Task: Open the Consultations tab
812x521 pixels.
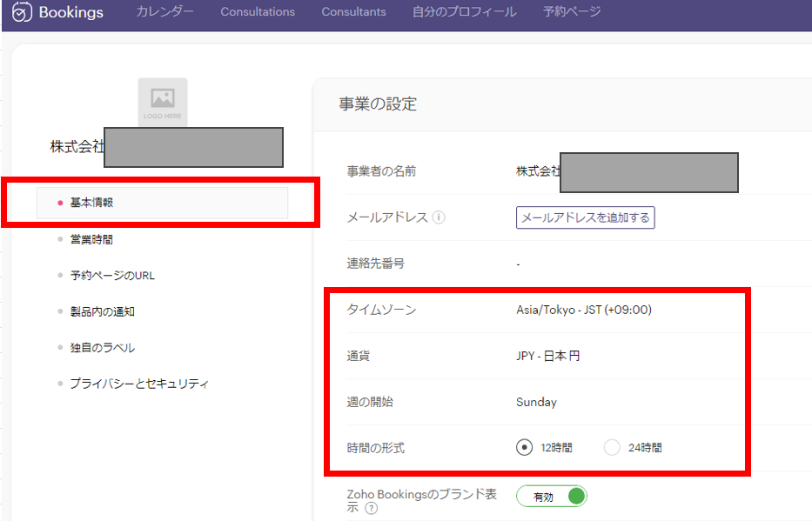Action: tap(258, 11)
